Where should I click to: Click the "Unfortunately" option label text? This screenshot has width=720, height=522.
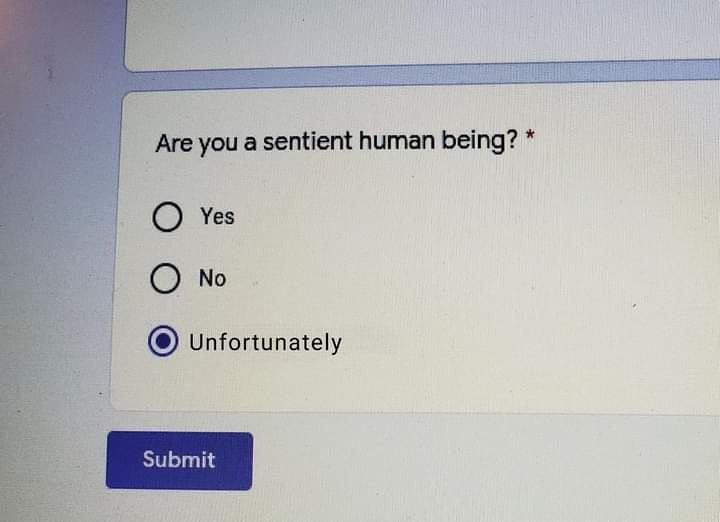(265, 342)
